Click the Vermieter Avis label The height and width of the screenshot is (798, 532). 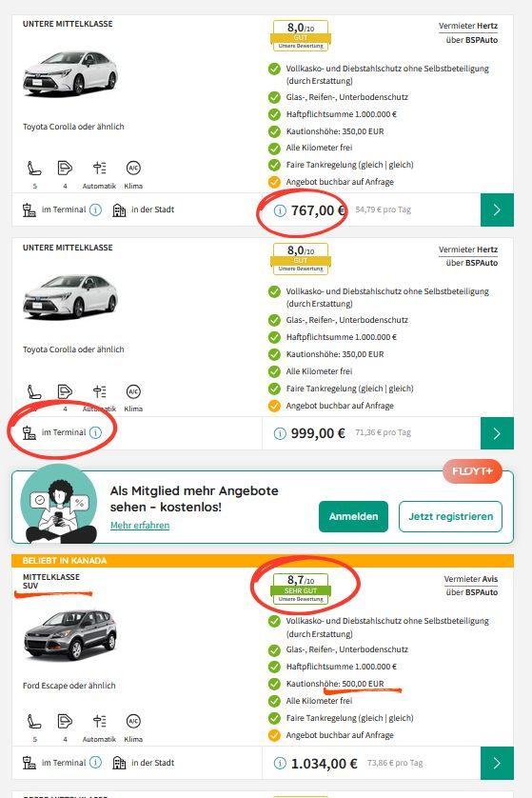point(471,579)
